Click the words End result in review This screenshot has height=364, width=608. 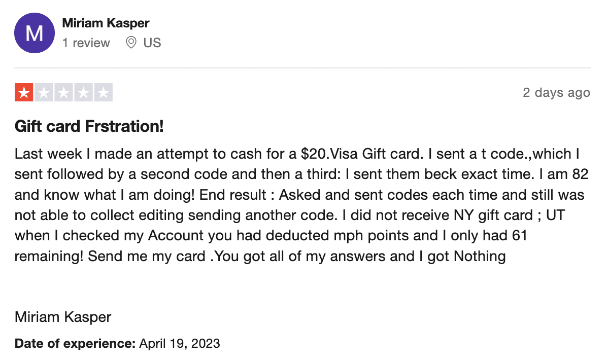[232, 195]
